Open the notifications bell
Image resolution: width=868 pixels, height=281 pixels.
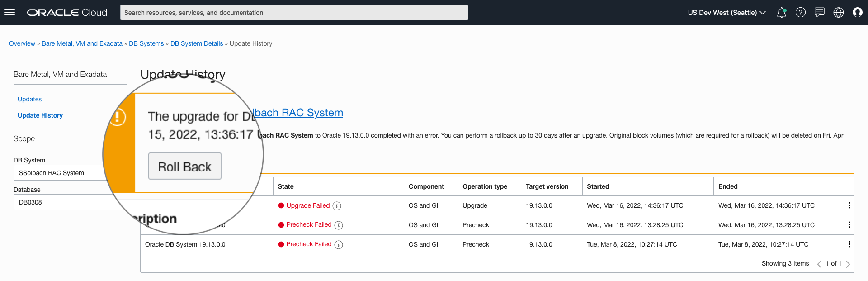(x=781, y=13)
